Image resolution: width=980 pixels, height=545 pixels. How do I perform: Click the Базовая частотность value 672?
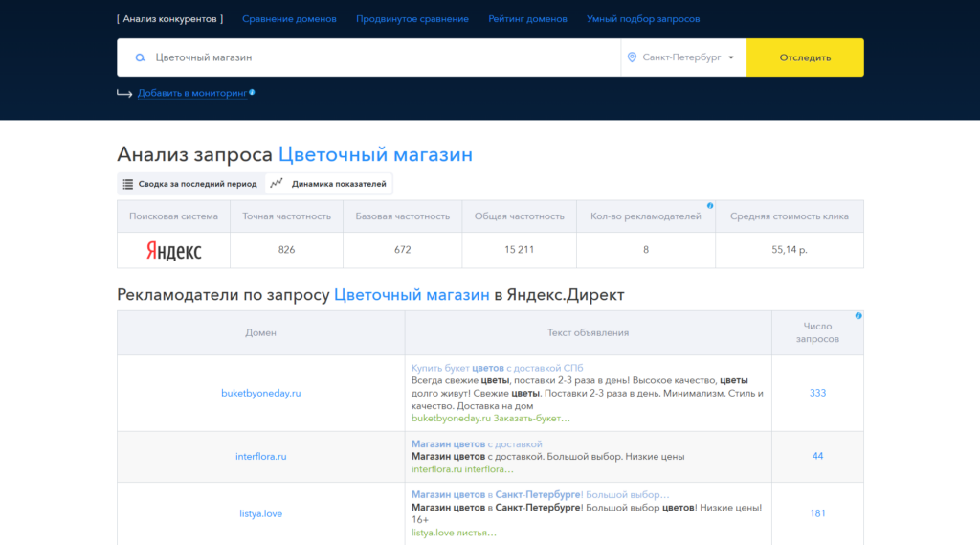click(403, 250)
